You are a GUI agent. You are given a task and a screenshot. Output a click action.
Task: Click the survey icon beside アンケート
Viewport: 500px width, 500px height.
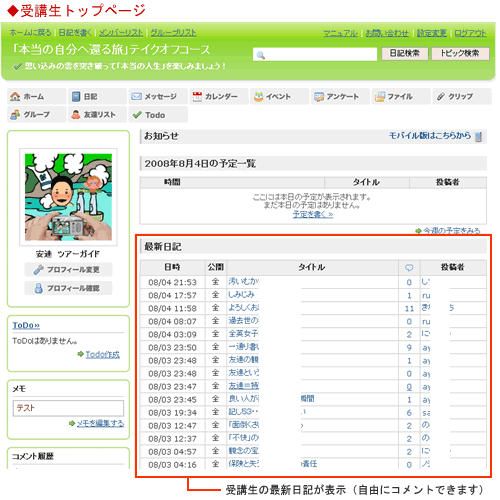pos(319,97)
